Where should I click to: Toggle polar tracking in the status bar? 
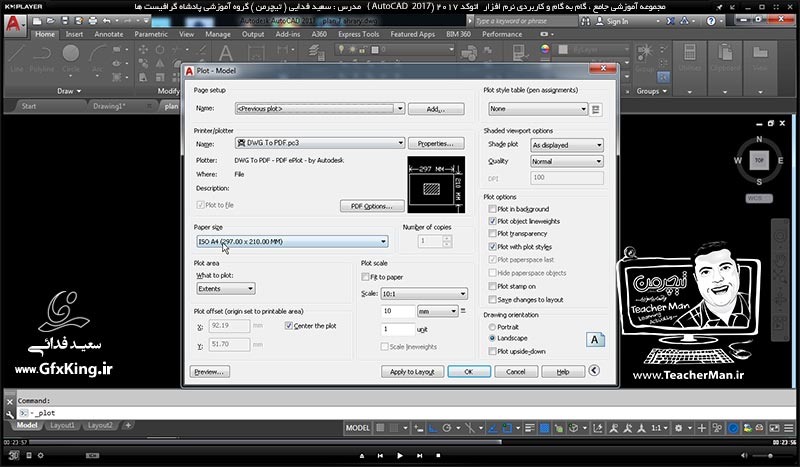447,428
